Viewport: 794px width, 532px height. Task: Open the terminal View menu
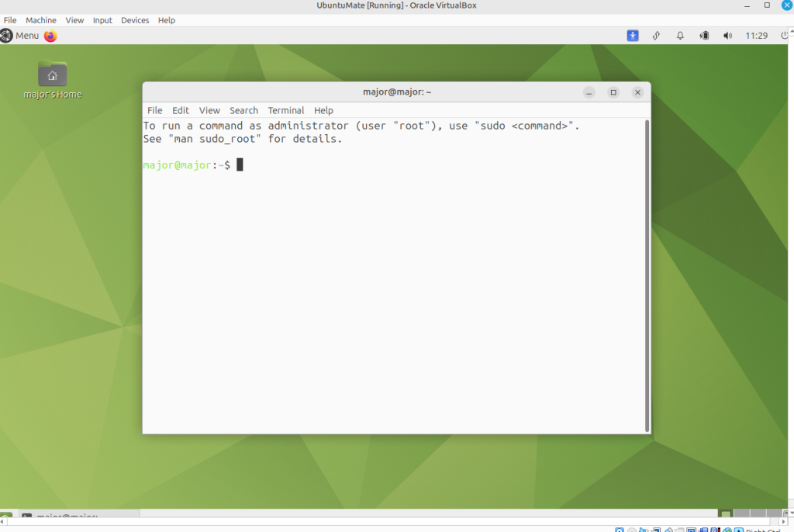209,110
